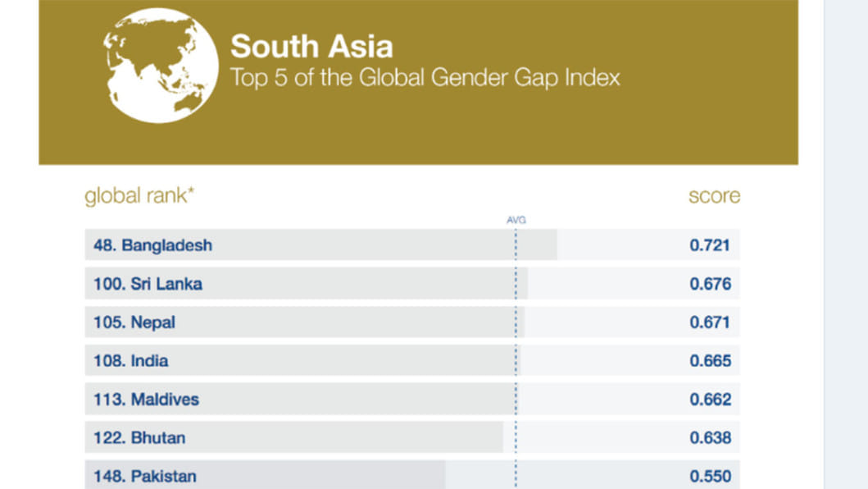Click the South Asia globe icon
This screenshot has width=868, height=489.
[161, 66]
